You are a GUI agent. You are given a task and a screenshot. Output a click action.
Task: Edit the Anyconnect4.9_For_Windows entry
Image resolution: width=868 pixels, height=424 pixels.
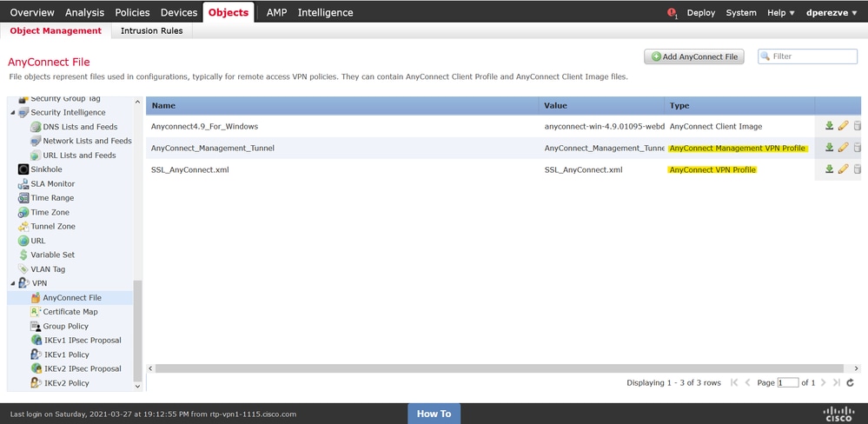[x=843, y=126]
